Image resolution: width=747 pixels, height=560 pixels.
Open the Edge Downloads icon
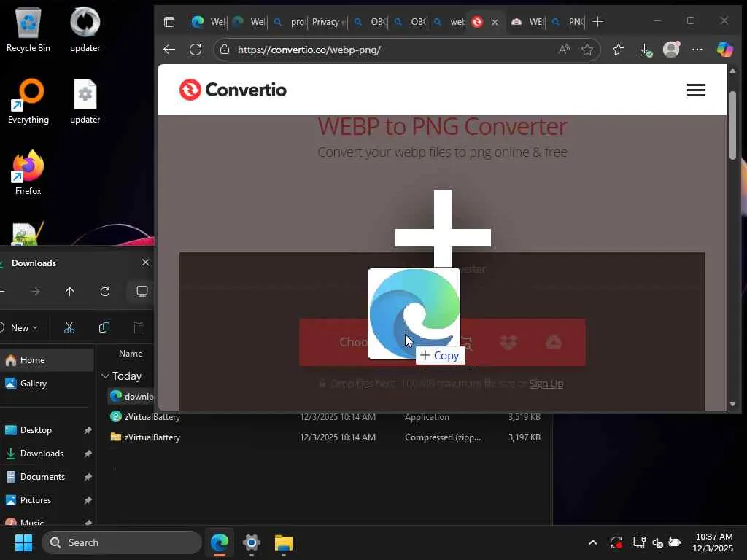[645, 50]
